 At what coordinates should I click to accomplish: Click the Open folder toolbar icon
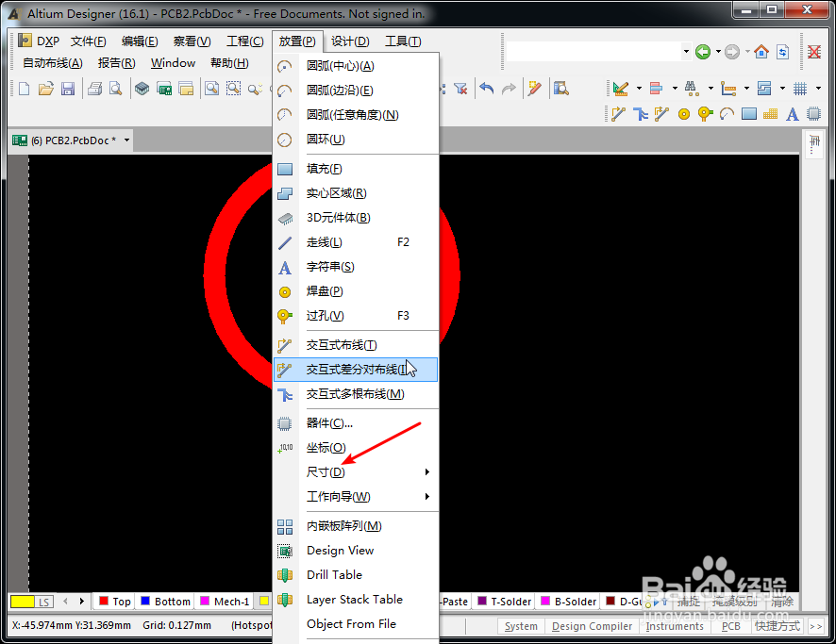[46, 89]
